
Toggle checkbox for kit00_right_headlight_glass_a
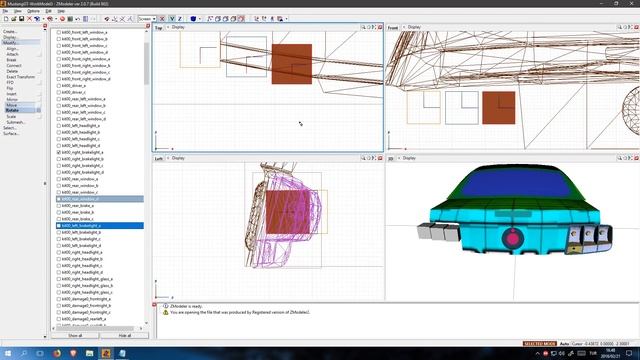[x=59, y=279]
